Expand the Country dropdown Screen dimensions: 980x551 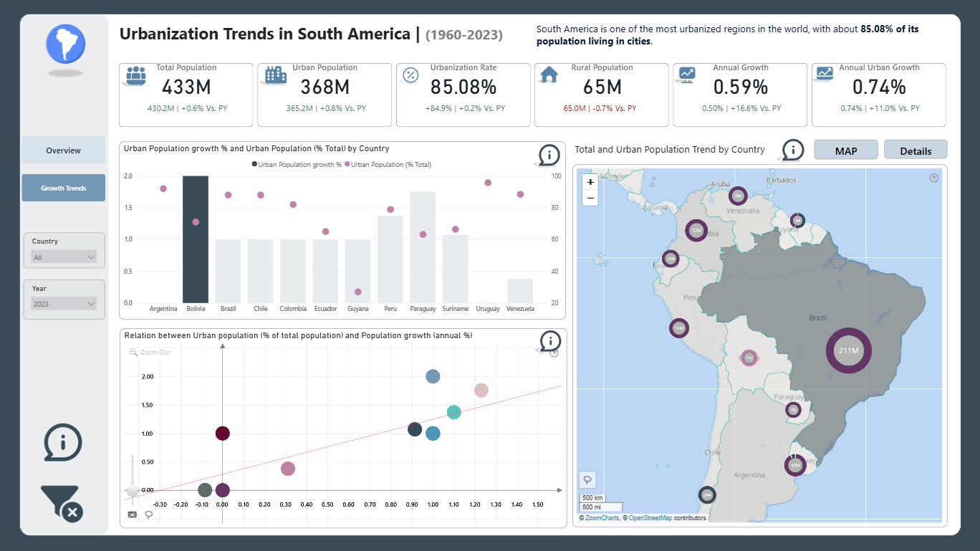[64, 257]
